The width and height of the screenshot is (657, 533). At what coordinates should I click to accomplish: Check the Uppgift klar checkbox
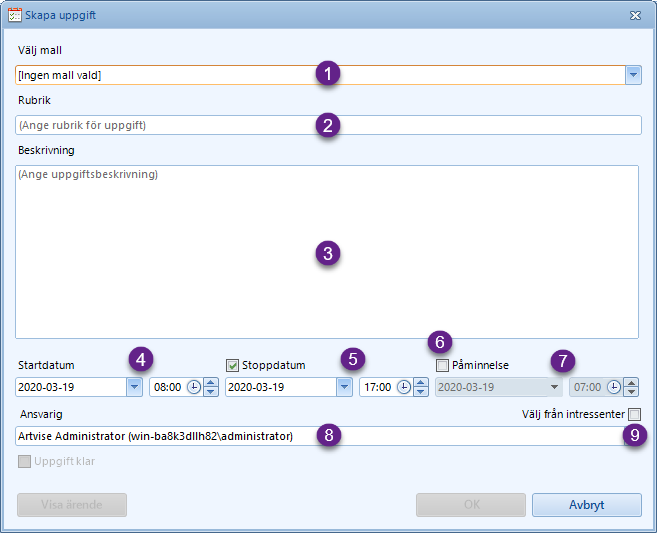tap(24, 461)
